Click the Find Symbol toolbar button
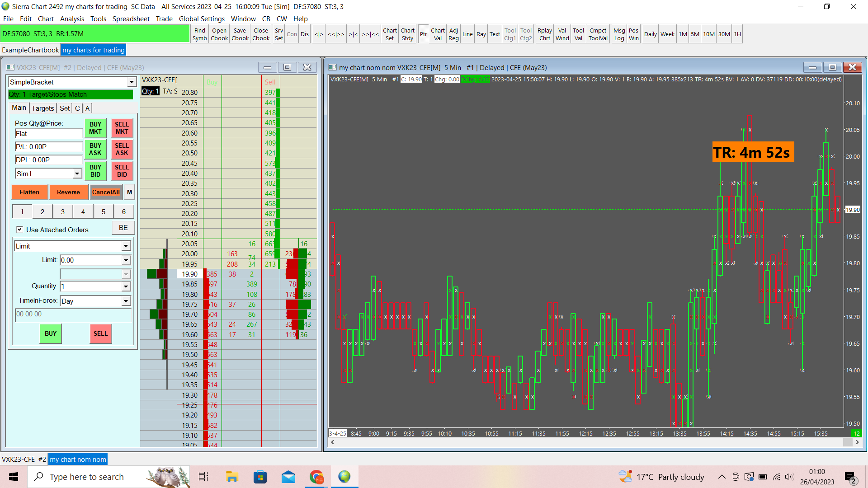This screenshot has width=868, height=488. pyautogui.click(x=199, y=34)
